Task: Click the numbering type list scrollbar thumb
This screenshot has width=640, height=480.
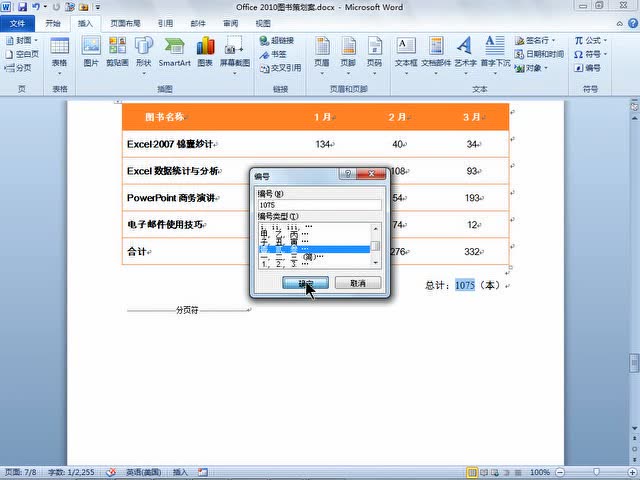Action: click(376, 246)
